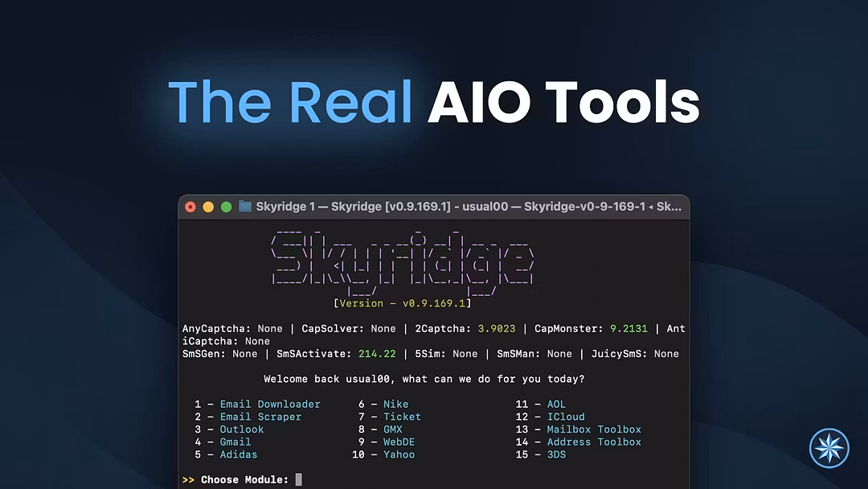Select the Yahoo module
The image size is (868, 489).
click(x=399, y=454)
